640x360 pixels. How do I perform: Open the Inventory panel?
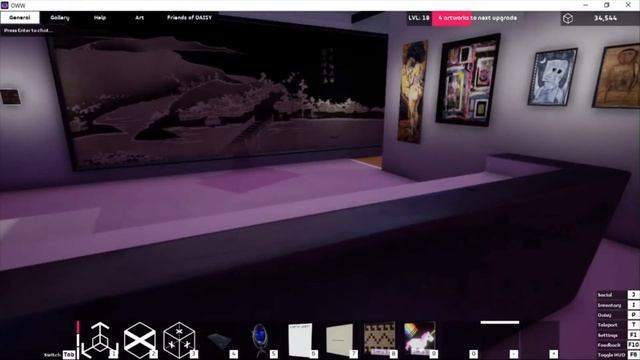[617, 305]
